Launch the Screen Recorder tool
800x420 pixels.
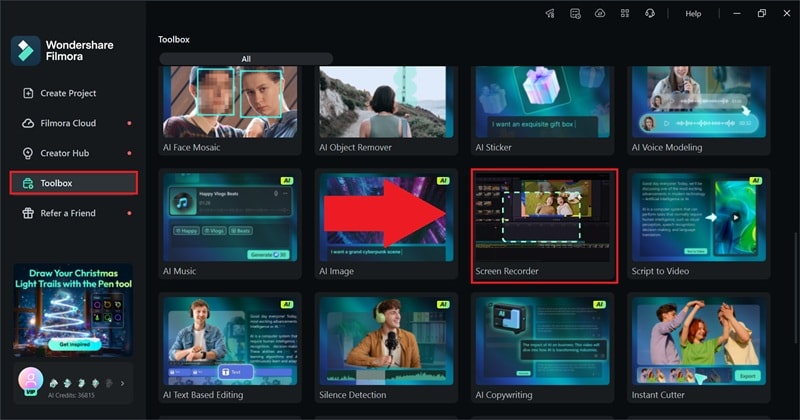point(544,226)
